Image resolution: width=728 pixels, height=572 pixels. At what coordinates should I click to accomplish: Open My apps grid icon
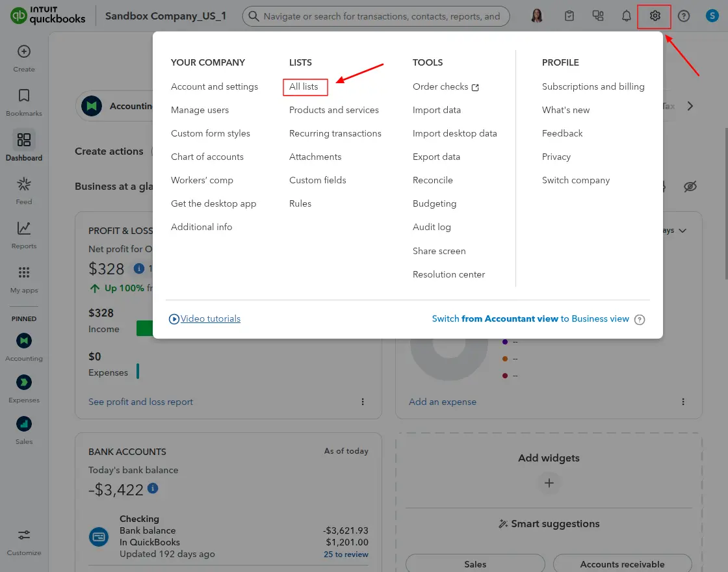(x=24, y=273)
